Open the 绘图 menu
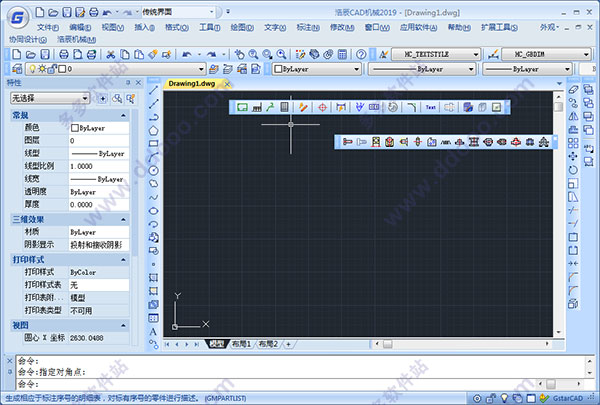The width and height of the screenshot is (600, 405). [x=238, y=25]
